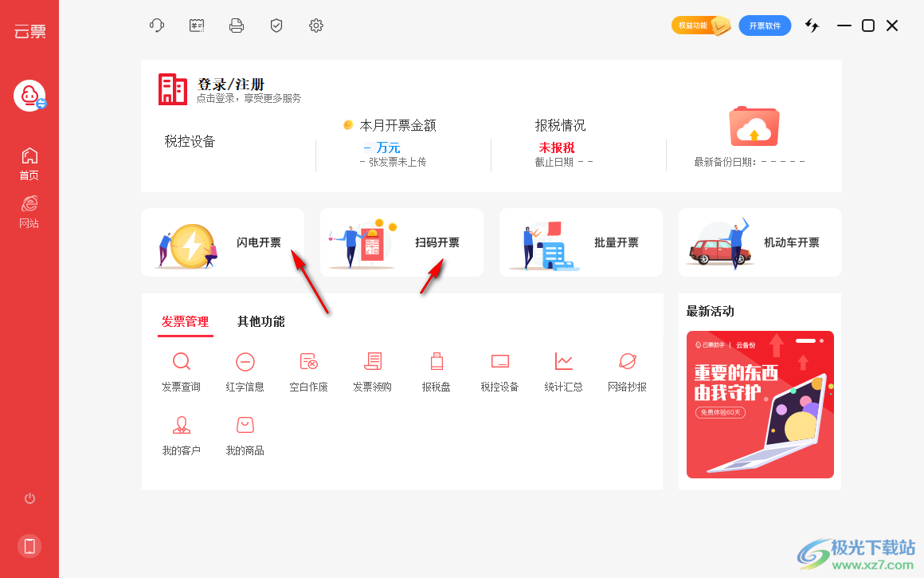Click 本月开票金额 label
This screenshot has height=578, width=924.
(397, 126)
